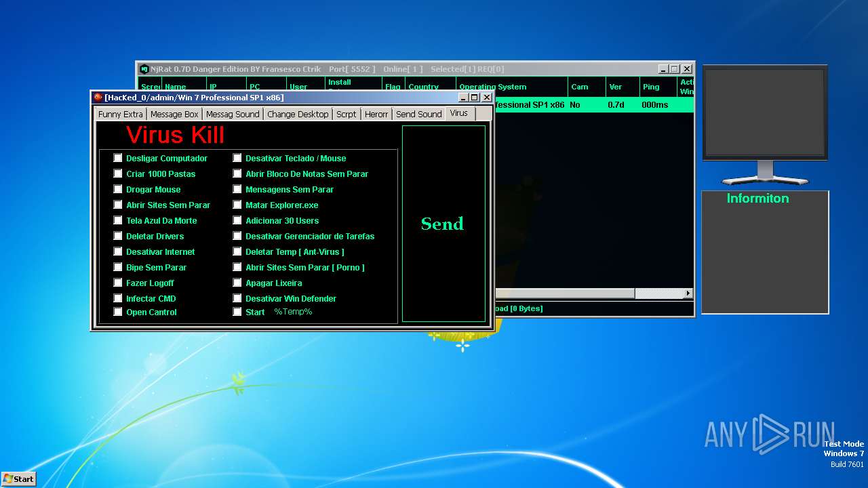Image resolution: width=868 pixels, height=488 pixels.
Task: Tick the Bipe Sem Parar checkbox
Action: [x=118, y=267]
